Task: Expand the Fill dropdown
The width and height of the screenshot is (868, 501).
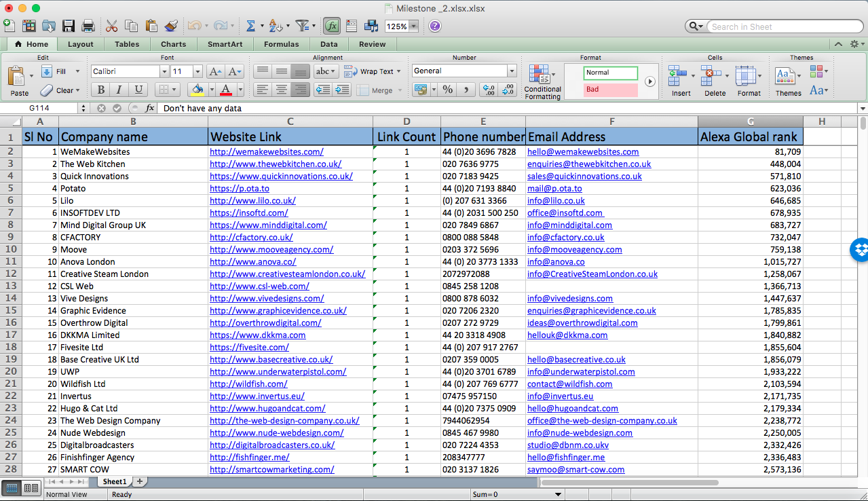Action: (77, 71)
